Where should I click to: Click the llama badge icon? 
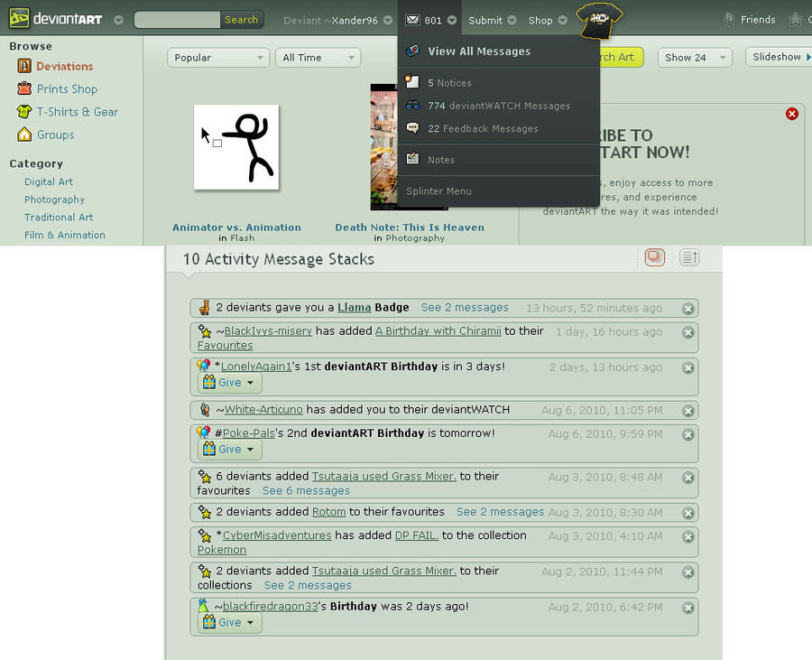coord(205,307)
